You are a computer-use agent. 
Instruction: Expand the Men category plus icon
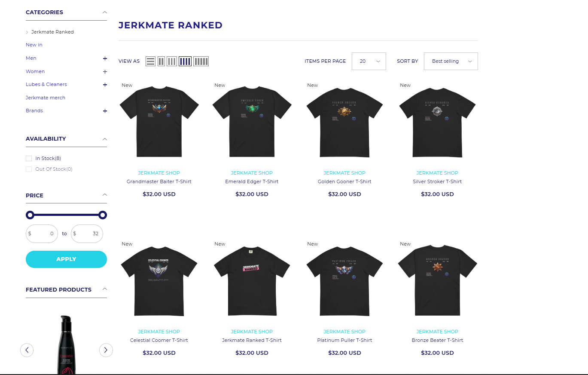pyautogui.click(x=105, y=58)
